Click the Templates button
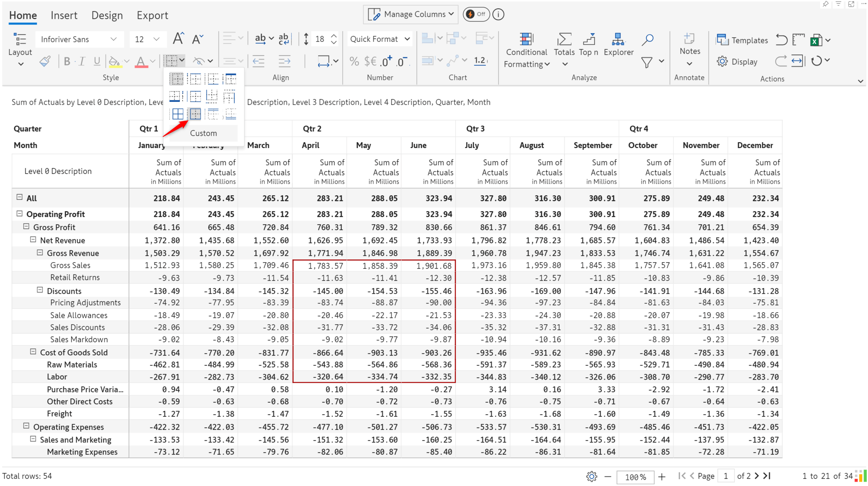 [742, 40]
